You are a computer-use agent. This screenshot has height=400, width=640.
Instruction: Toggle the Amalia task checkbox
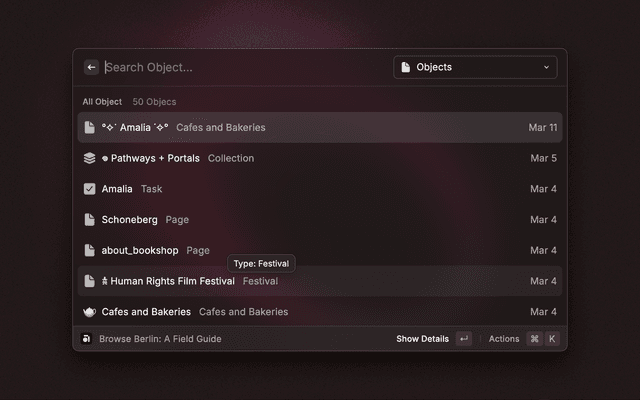[90, 189]
